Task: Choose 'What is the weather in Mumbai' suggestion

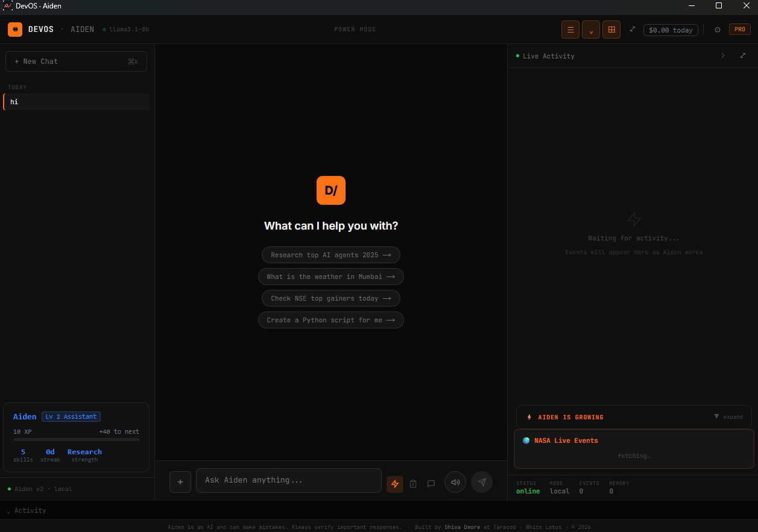Action: (x=331, y=277)
